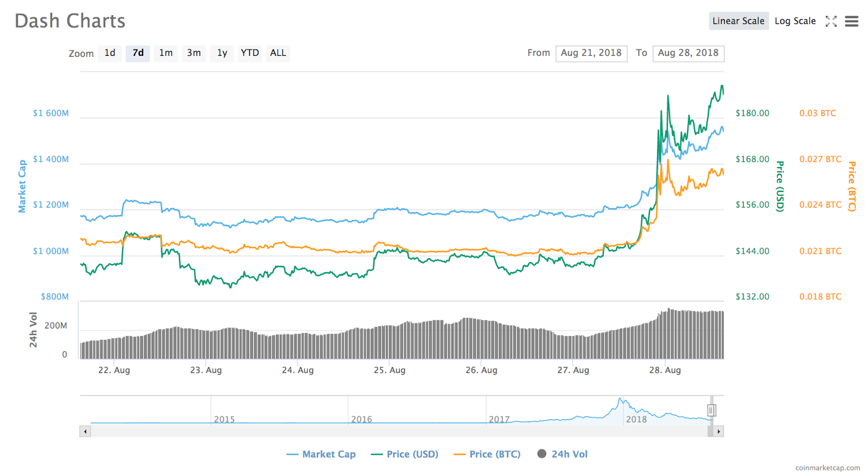This screenshot has width=868, height=476.
Task: Select the navigator range handle
Action: (711, 410)
